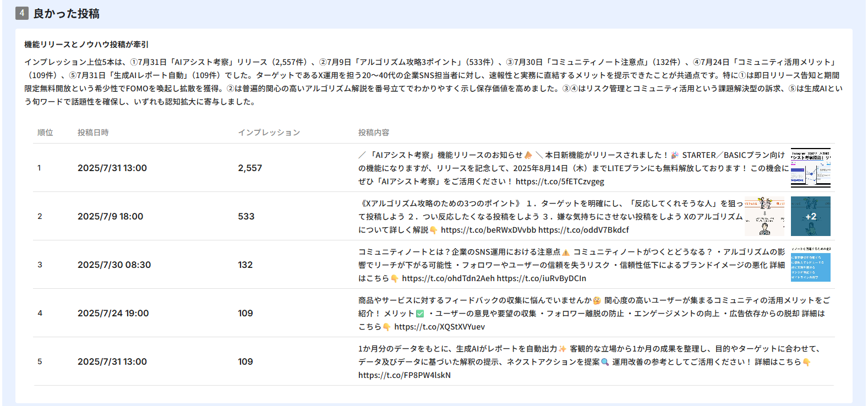Open the コミュニティノート post thumbnail image
The width and height of the screenshot is (868, 406).
coord(810,265)
